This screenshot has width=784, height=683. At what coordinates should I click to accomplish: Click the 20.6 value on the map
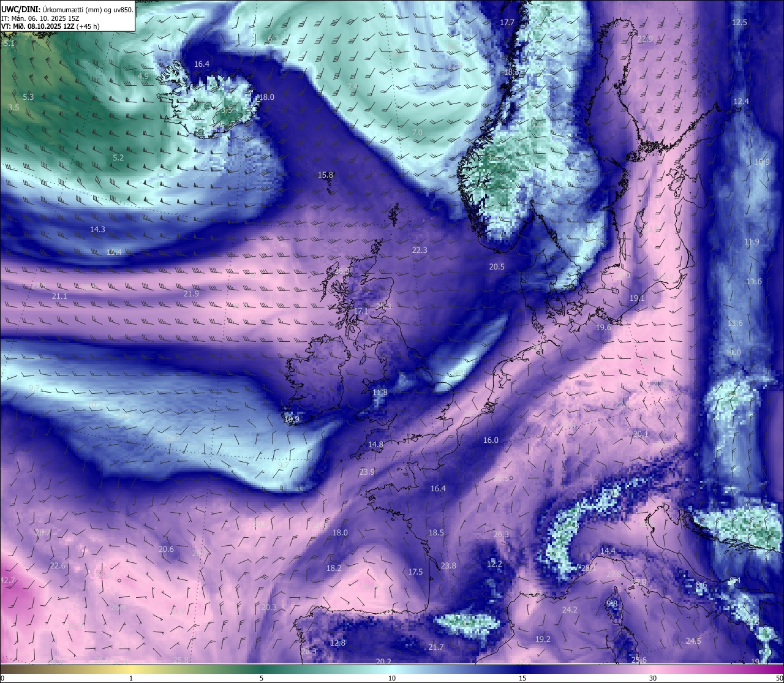pyautogui.click(x=166, y=549)
